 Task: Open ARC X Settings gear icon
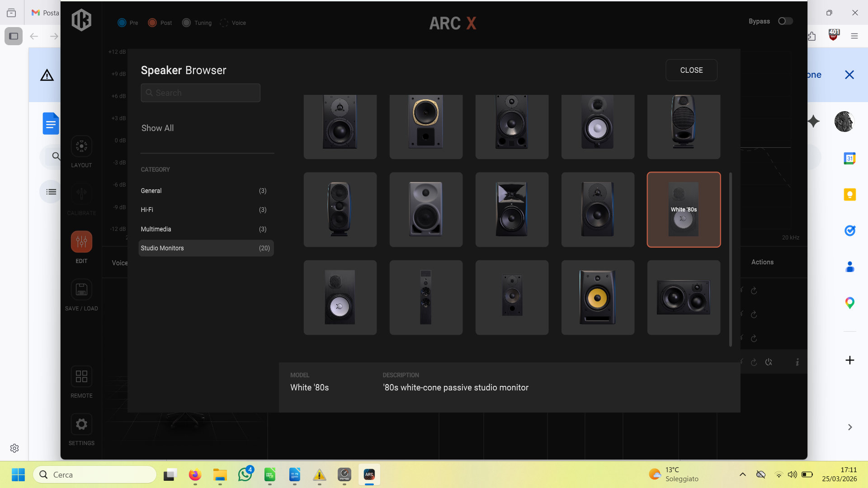pos(81,424)
